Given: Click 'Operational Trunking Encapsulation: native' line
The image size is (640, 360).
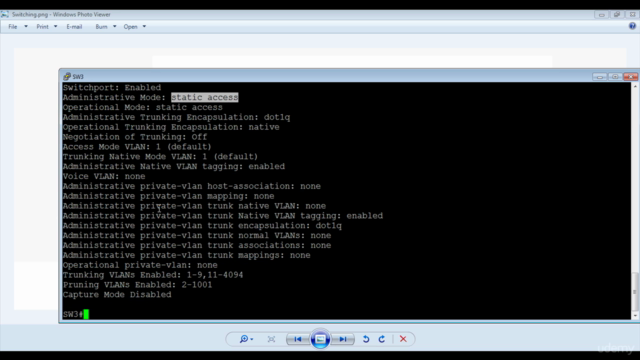Looking at the screenshot, I should [171, 127].
